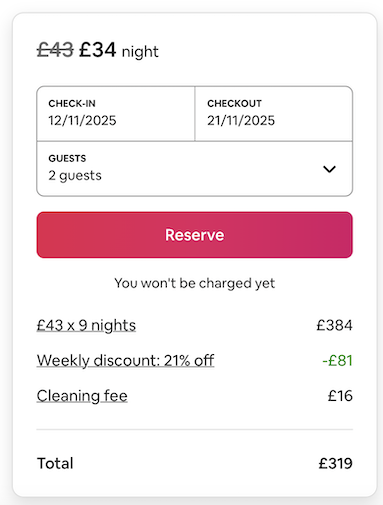
Task: Open the 'Cleaning fee' explanation link
Action: coord(82,396)
